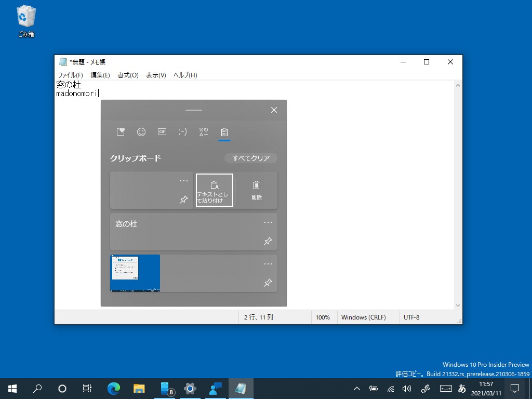Open the kaomoji ;-) tab

coord(182,131)
